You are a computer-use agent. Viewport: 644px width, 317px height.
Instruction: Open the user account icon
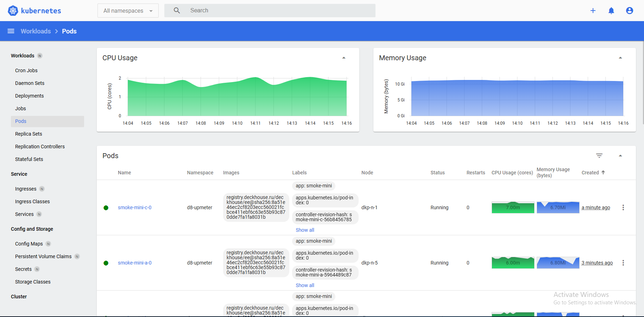pyautogui.click(x=630, y=11)
